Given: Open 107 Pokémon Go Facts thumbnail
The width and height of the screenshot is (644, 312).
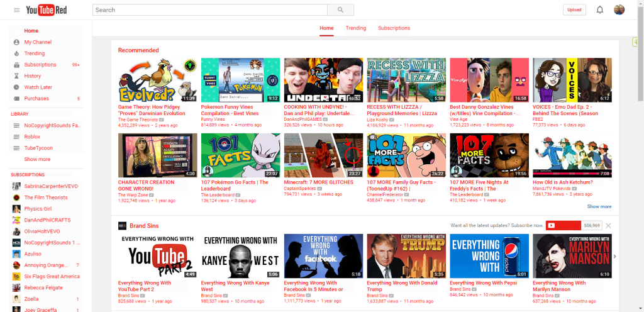Looking at the screenshot, I should [x=241, y=155].
